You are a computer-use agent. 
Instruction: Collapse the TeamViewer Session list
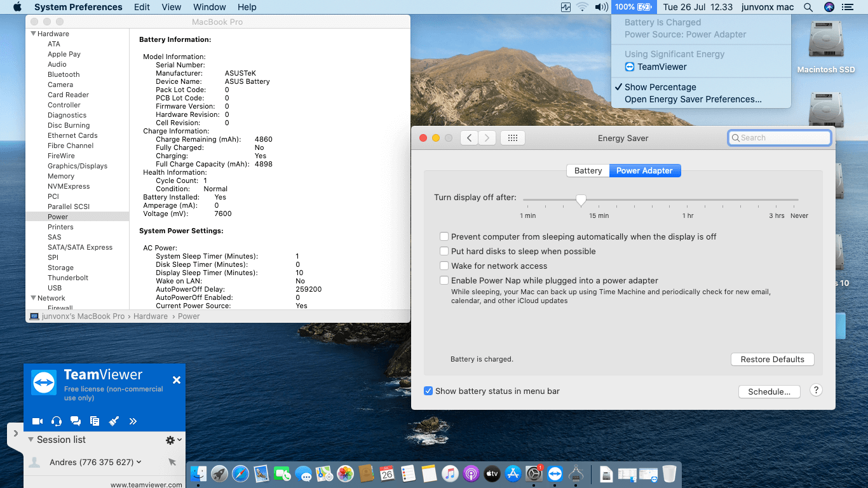click(31, 440)
